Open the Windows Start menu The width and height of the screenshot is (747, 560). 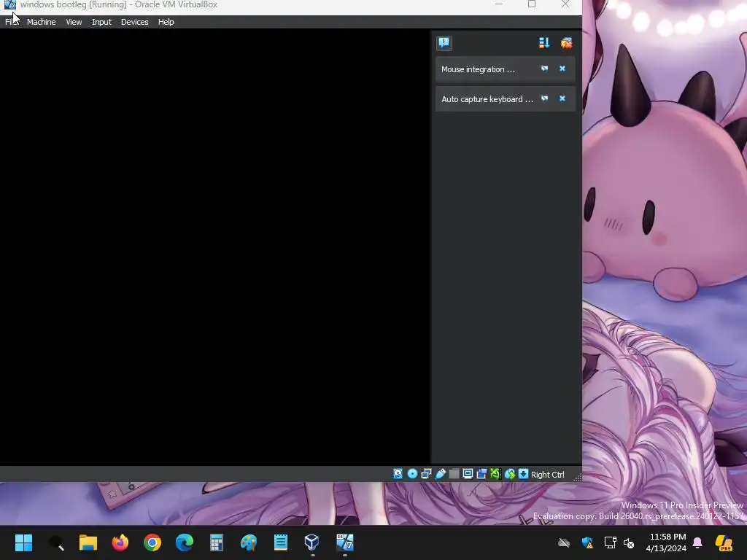pos(23,542)
